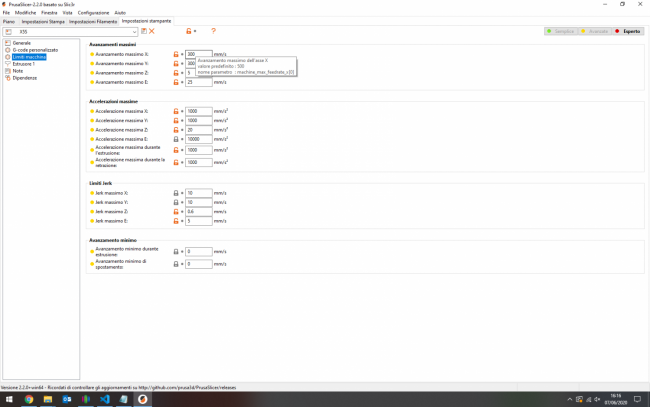The height and width of the screenshot is (407, 650).
Task: Select Dipendenze in the settings tree
Action: tap(24, 78)
